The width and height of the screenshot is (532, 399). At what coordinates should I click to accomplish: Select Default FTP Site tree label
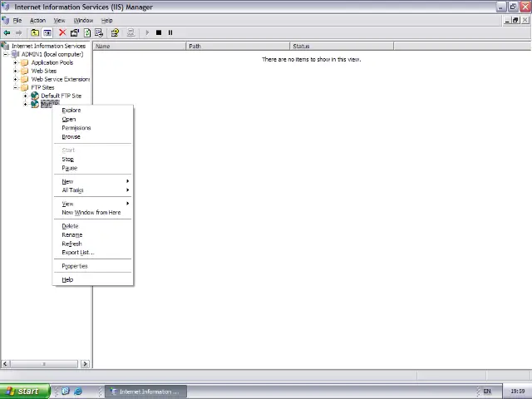click(62, 96)
